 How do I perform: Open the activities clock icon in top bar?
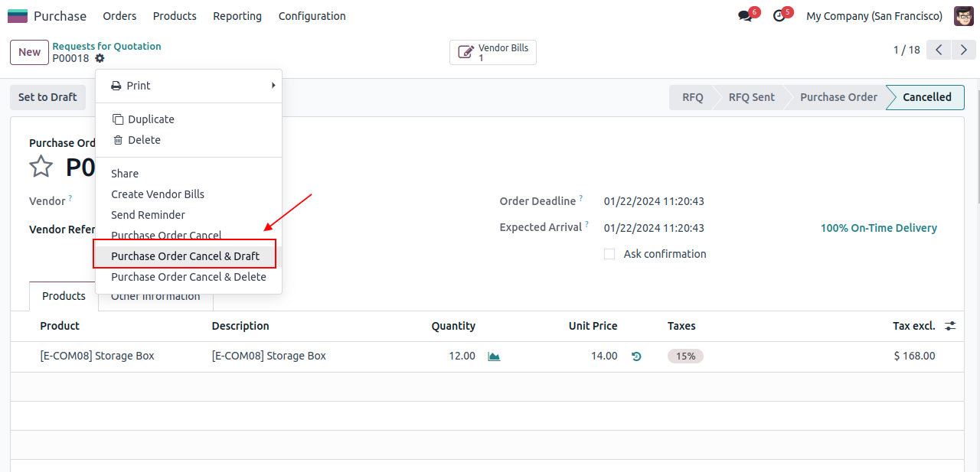[x=779, y=16]
